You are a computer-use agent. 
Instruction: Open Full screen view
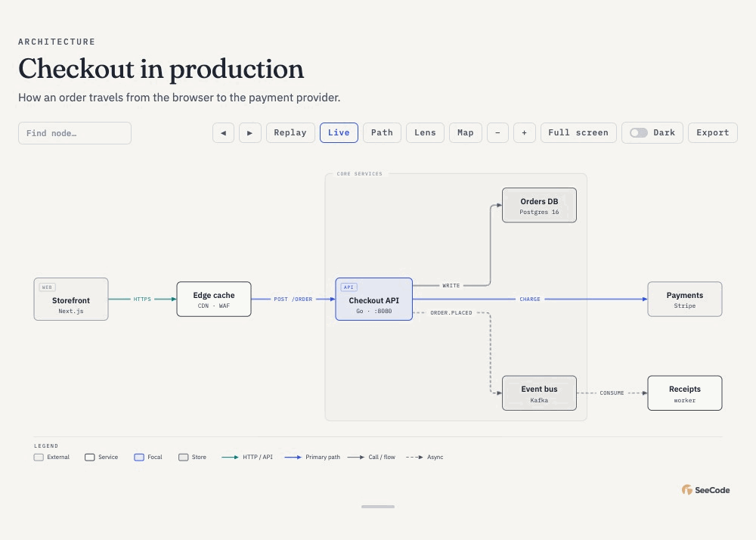point(578,132)
